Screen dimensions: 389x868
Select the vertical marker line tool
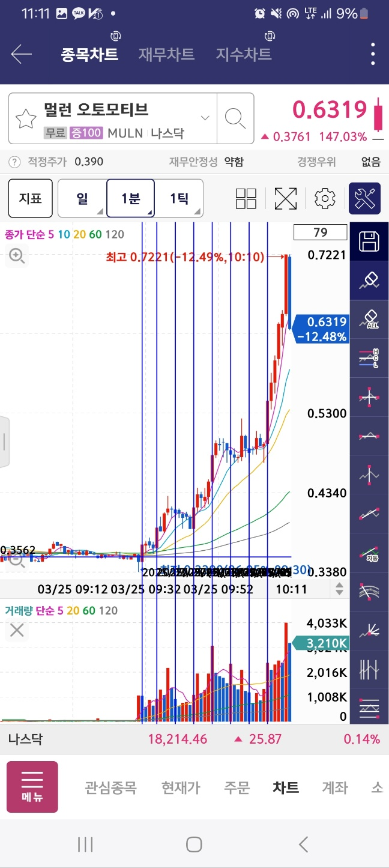(369, 474)
